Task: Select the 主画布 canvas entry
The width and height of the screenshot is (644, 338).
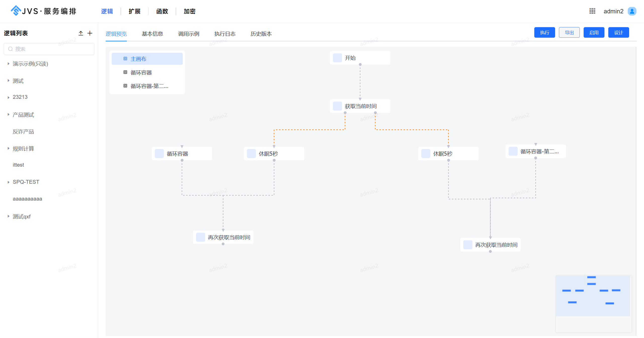Action: pos(147,59)
